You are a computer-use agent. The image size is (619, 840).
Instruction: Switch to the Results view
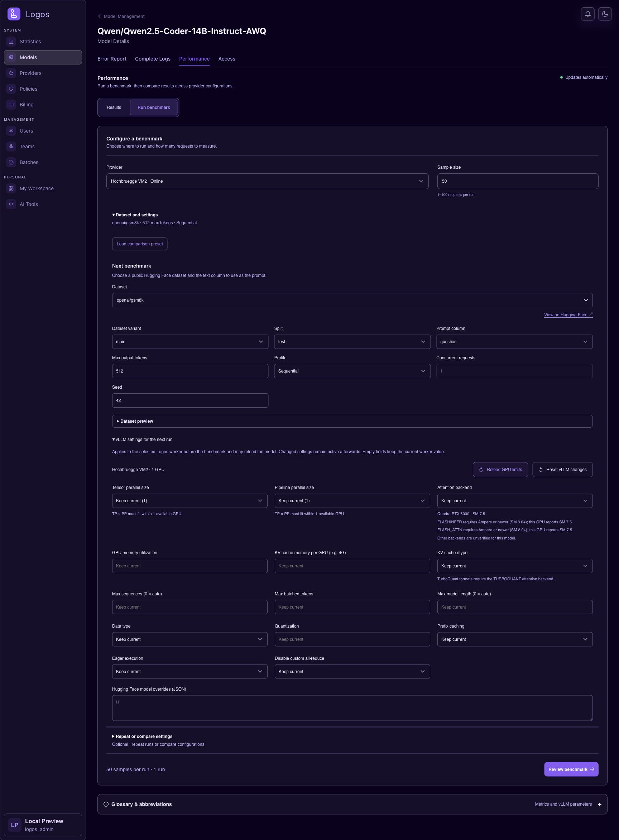click(114, 107)
